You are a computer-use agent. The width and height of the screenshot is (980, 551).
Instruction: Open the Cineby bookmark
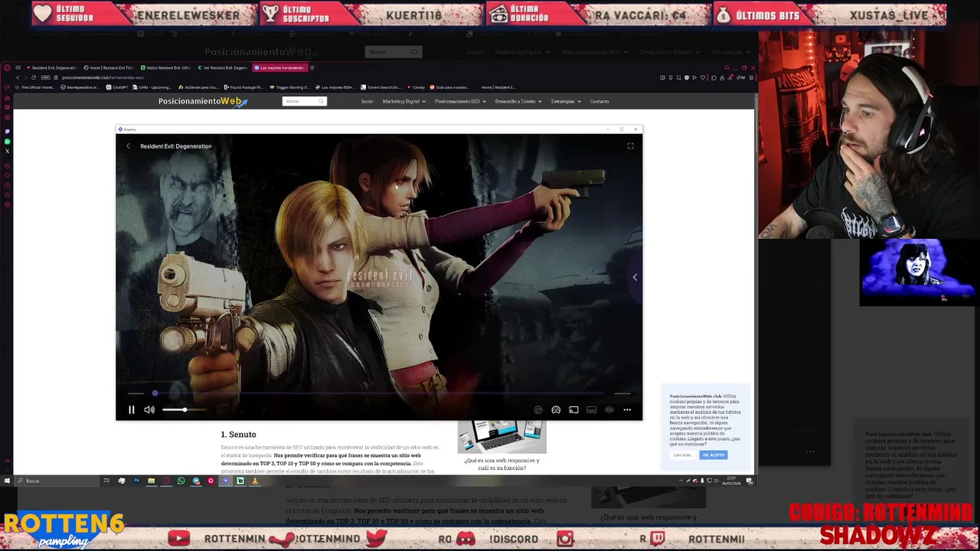[x=416, y=87]
